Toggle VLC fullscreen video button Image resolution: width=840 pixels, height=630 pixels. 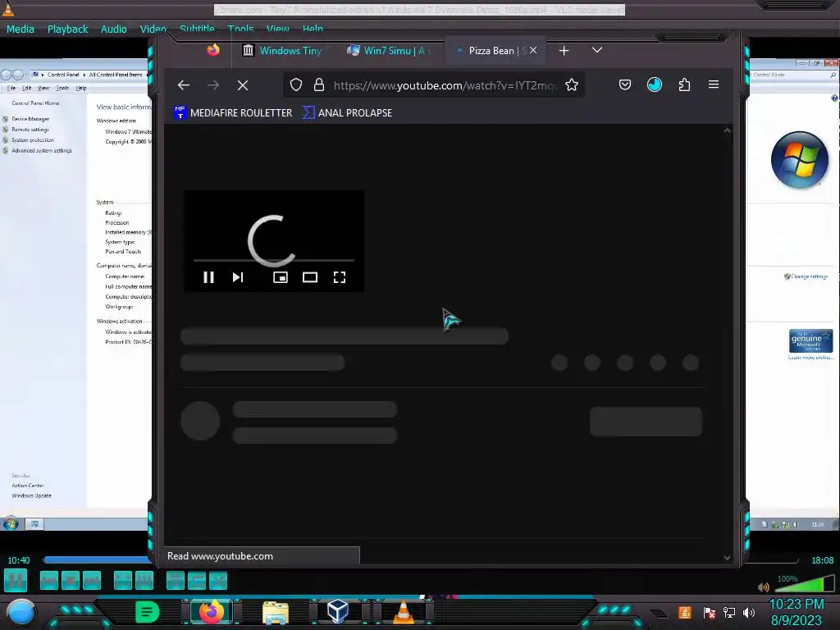[x=123, y=581]
